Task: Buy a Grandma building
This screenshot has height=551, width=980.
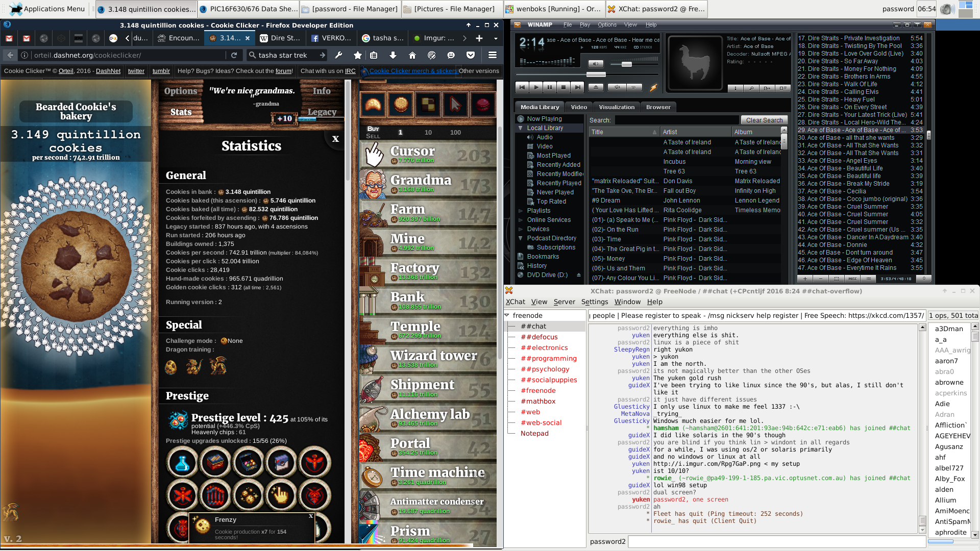Action: 428,184
